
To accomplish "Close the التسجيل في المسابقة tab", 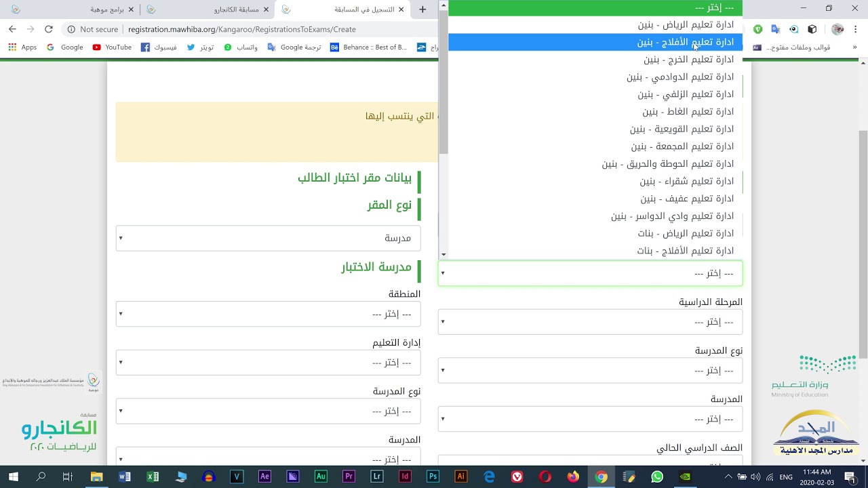I will click(x=401, y=9).
